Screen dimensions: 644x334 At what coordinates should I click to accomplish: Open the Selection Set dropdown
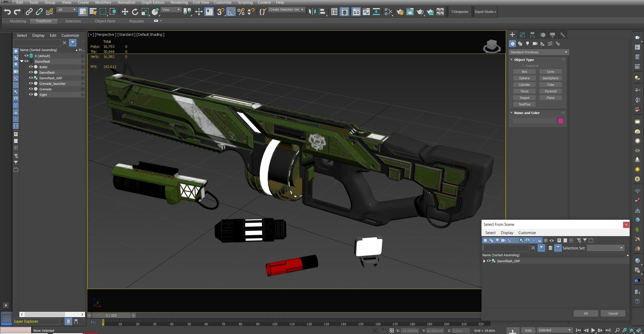tap(606, 248)
